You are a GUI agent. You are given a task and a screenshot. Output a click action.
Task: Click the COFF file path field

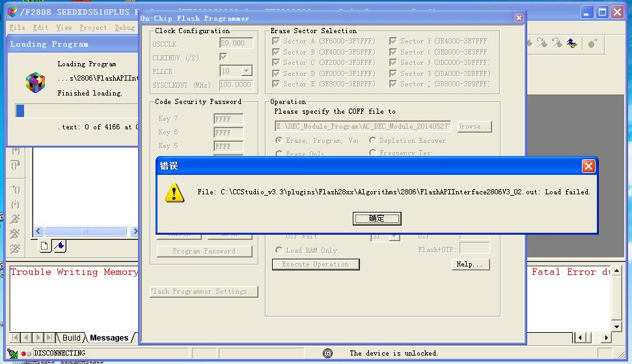tap(363, 127)
